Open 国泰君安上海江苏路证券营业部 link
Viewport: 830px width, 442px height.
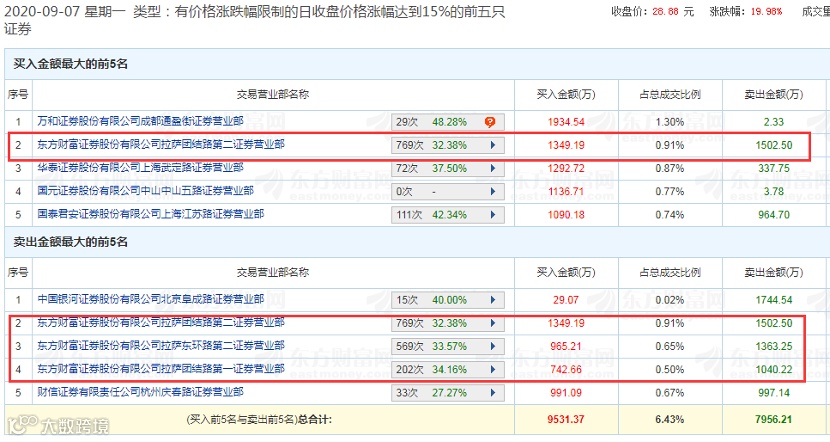(150, 214)
